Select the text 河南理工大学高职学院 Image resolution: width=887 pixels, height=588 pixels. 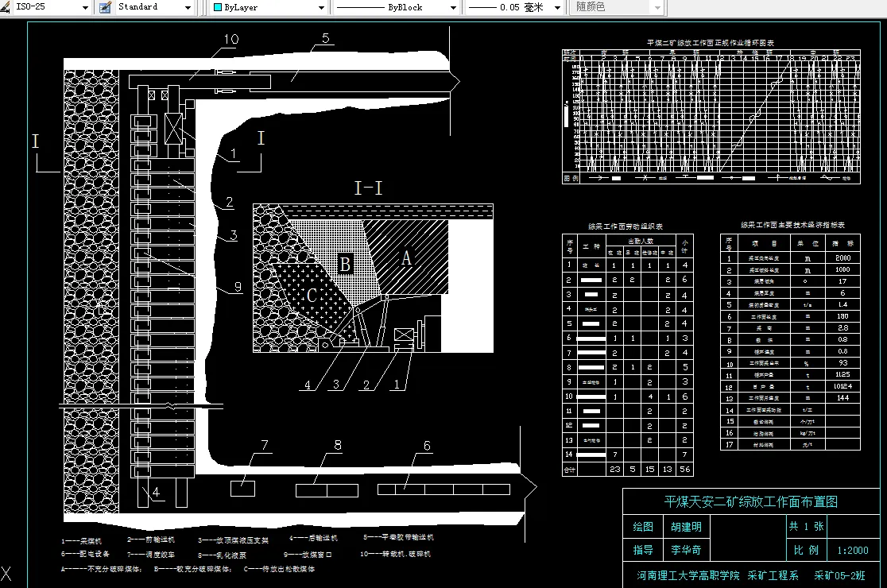pos(688,575)
